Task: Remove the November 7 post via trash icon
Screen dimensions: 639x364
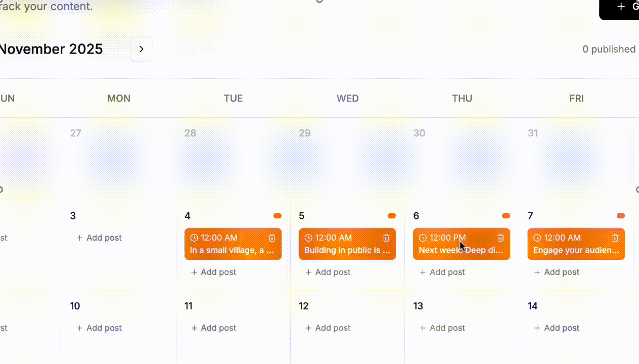Action: 615,238
